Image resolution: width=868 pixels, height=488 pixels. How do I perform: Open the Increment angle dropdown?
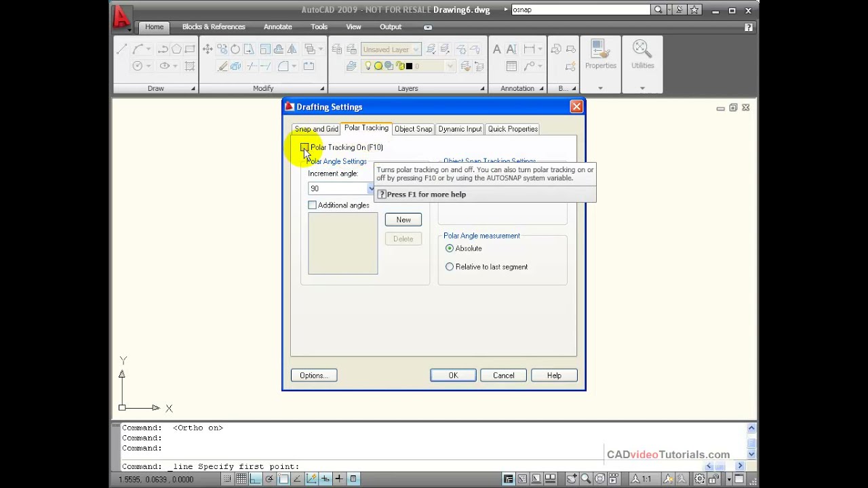click(x=371, y=188)
